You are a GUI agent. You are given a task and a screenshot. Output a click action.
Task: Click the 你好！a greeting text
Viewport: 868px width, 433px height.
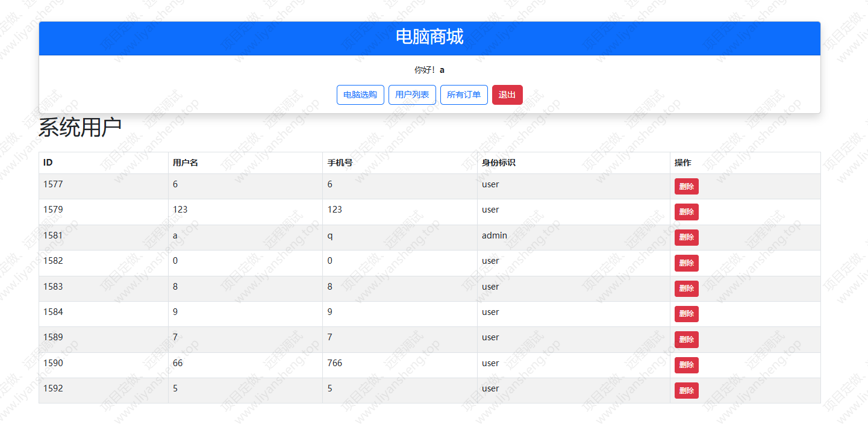click(429, 70)
